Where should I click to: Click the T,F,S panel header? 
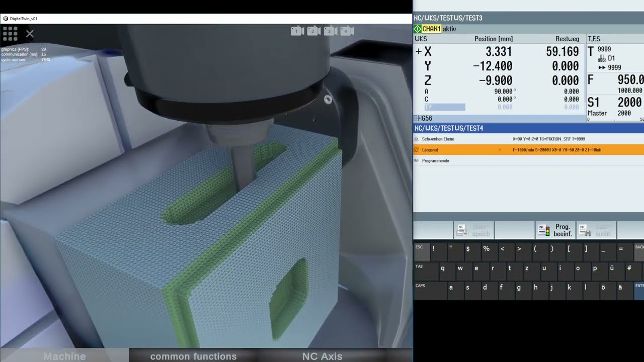(594, 39)
